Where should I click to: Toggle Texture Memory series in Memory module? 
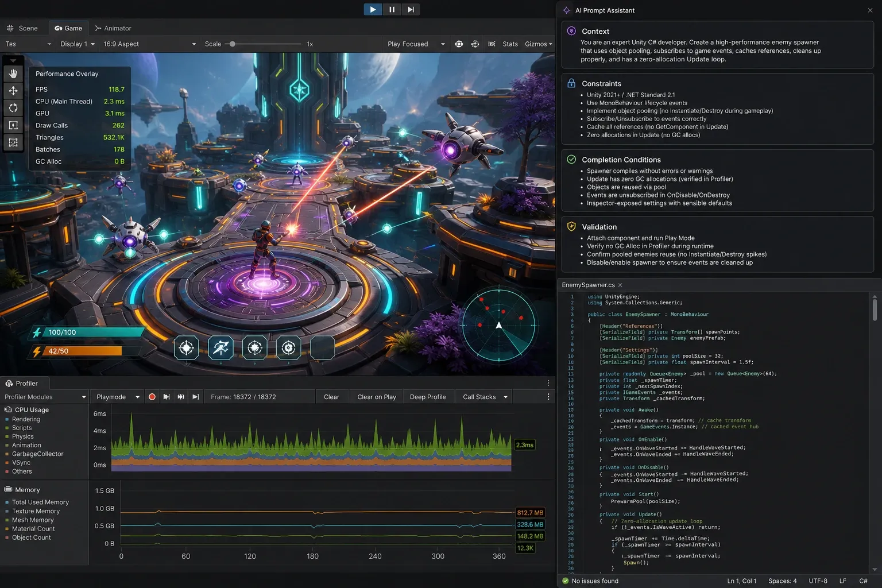[x=36, y=511]
